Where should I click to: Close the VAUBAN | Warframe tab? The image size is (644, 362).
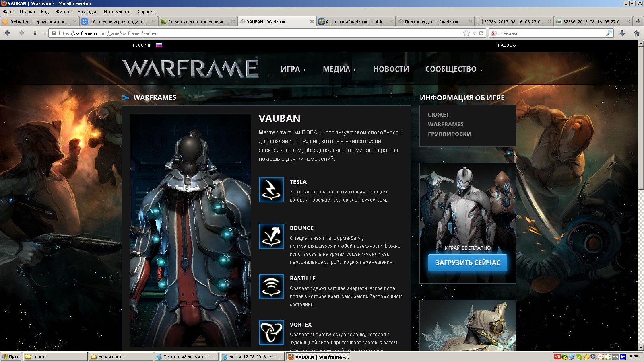point(312,22)
